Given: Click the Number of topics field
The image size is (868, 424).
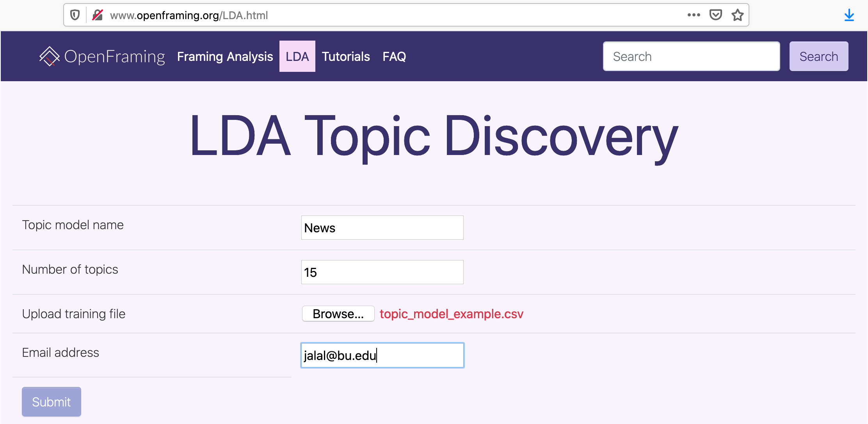Looking at the screenshot, I should click(x=382, y=273).
